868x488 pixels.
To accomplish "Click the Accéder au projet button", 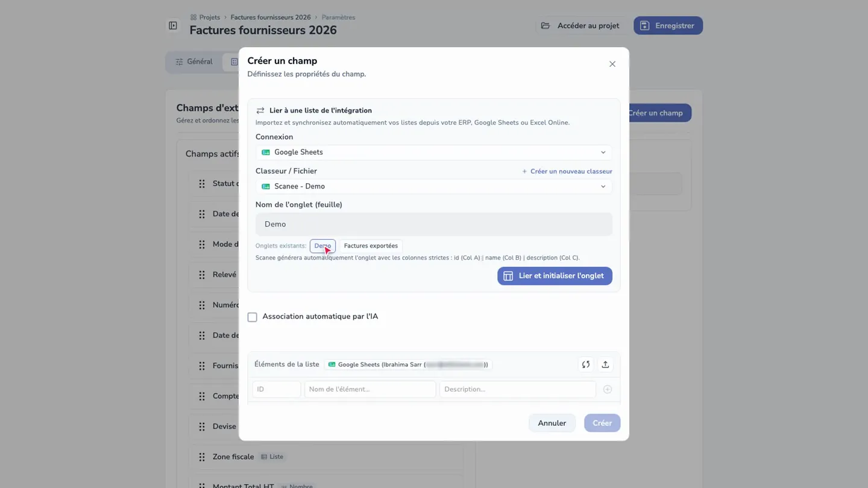I will tap(581, 26).
